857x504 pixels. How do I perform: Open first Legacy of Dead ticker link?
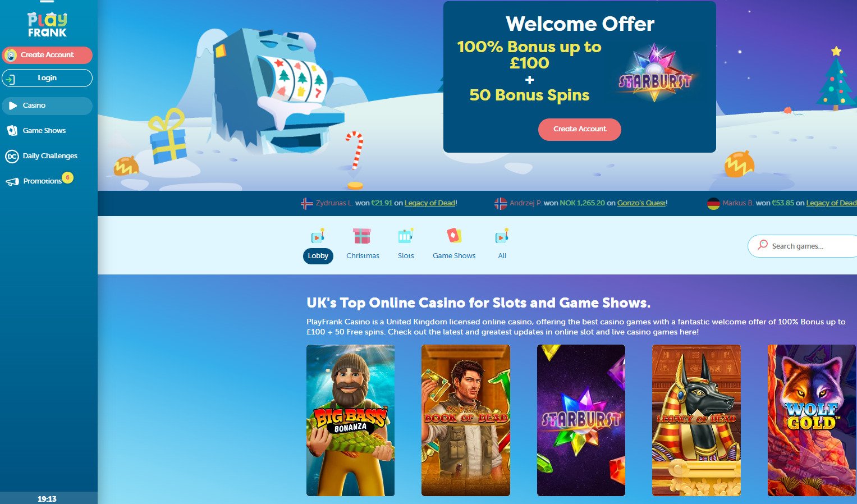click(x=430, y=203)
